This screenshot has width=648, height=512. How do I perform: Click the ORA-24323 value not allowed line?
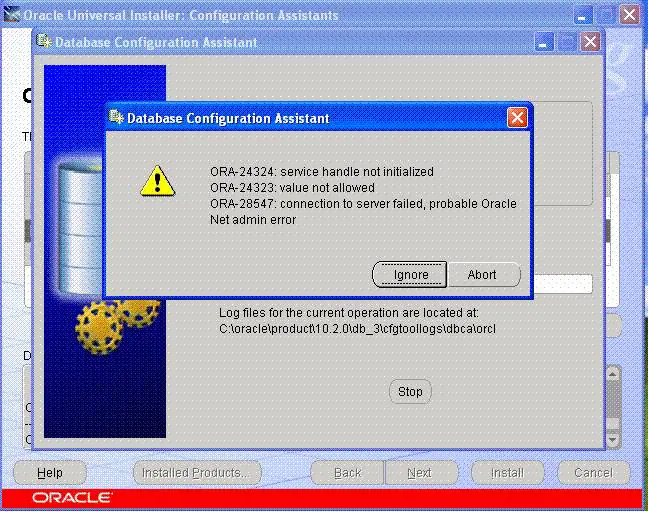(x=292, y=188)
